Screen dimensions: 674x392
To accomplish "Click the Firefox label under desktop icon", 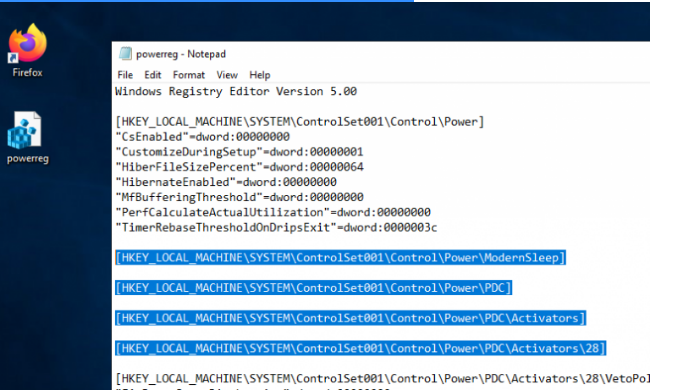I will tap(28, 73).
